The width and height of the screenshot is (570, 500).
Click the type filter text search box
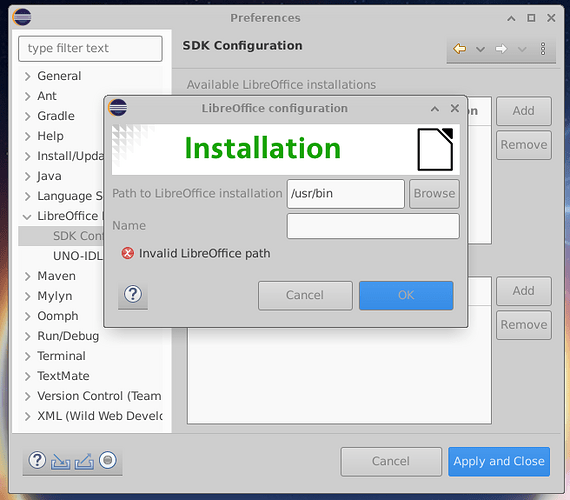pos(90,48)
